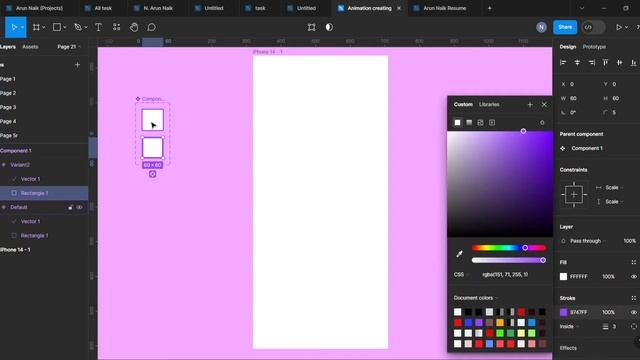Screen dimensions: 640x360
Task: Open a new file tab
Action: (489, 8)
